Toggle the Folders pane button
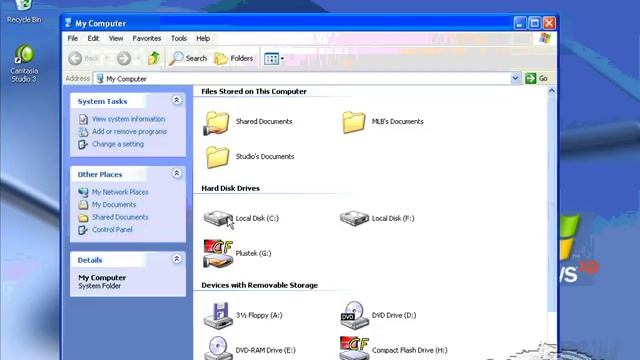The width and height of the screenshot is (640, 360). pyautogui.click(x=234, y=58)
